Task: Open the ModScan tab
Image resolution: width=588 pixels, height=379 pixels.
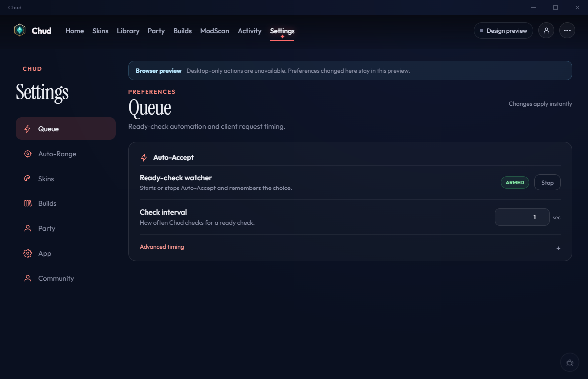Action: [214, 31]
